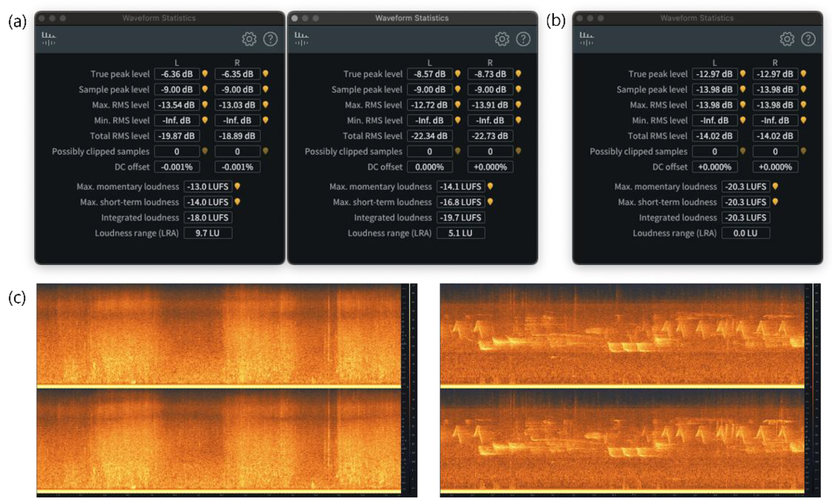The image size is (832, 504).
Task: Click waveform statistics logo icon in leftmost window
Action: pos(49,38)
